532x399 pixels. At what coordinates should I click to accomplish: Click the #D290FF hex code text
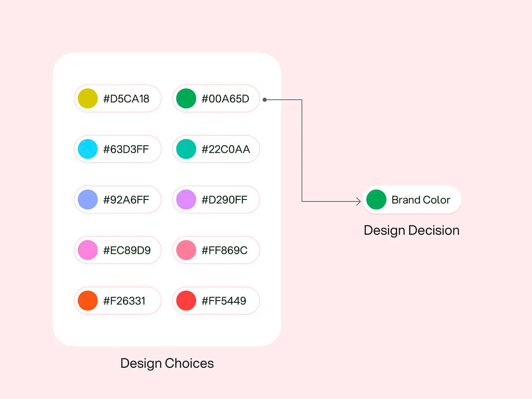225,200
